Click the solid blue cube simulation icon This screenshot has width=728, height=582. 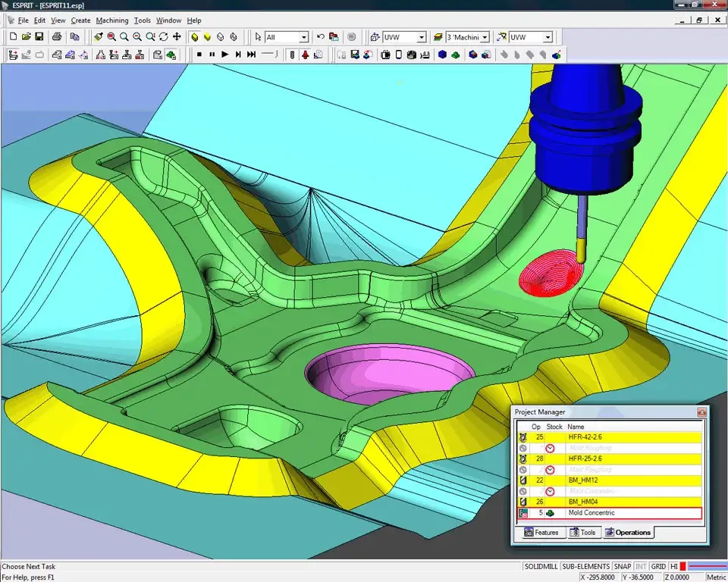[x=442, y=55]
